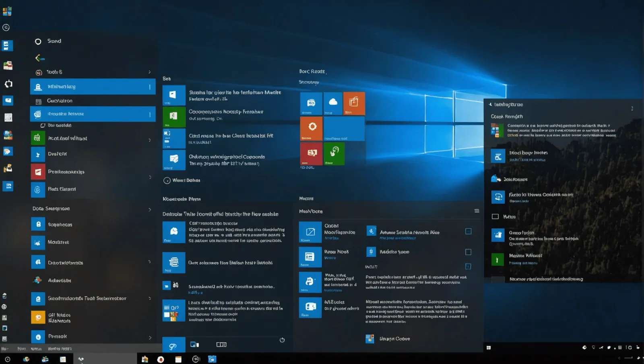644x364 pixels.
Task: Click the back arrow icon in the start menu
Action: pyautogui.click(x=39, y=58)
